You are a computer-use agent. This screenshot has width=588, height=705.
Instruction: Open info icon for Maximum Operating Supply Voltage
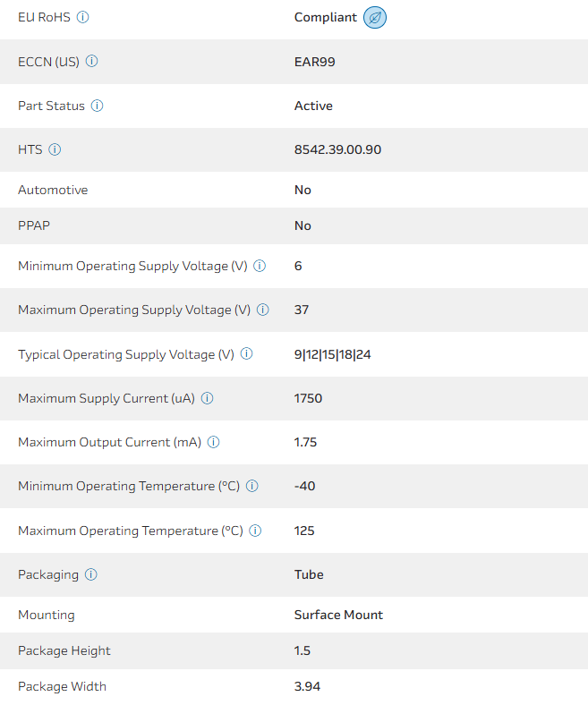263,310
